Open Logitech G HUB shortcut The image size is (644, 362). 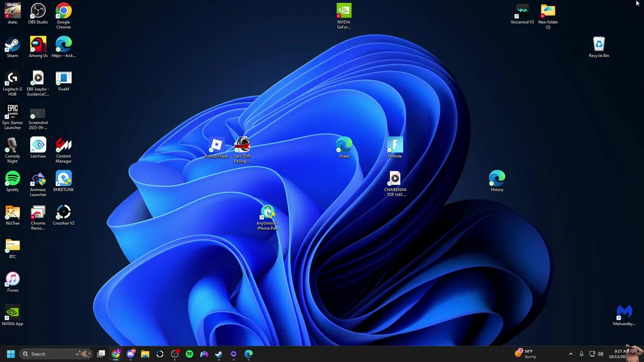[13, 83]
